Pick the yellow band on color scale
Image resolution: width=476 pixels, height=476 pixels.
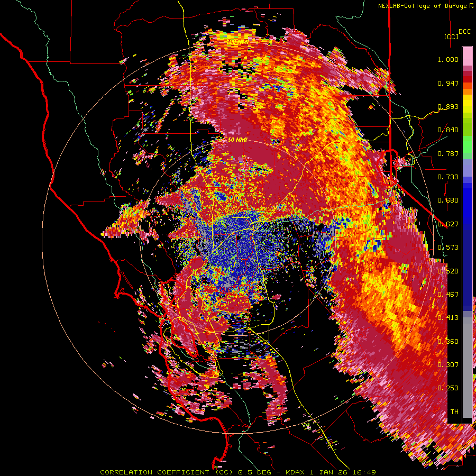[x=467, y=104]
